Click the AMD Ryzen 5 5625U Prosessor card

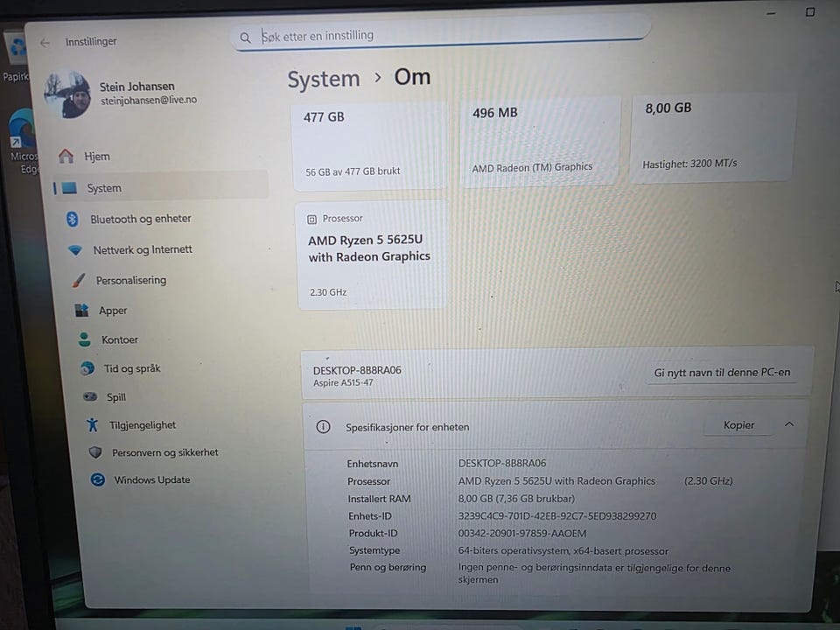(x=372, y=255)
